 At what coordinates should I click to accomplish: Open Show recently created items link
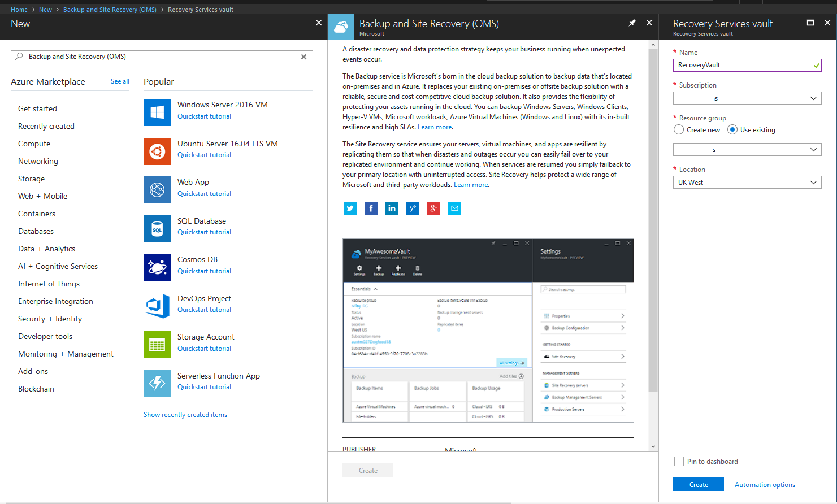(x=185, y=415)
